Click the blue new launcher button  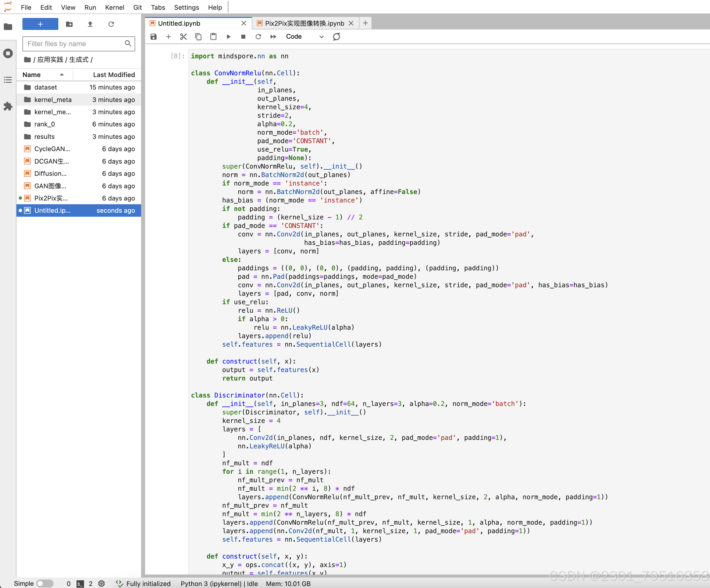point(40,24)
